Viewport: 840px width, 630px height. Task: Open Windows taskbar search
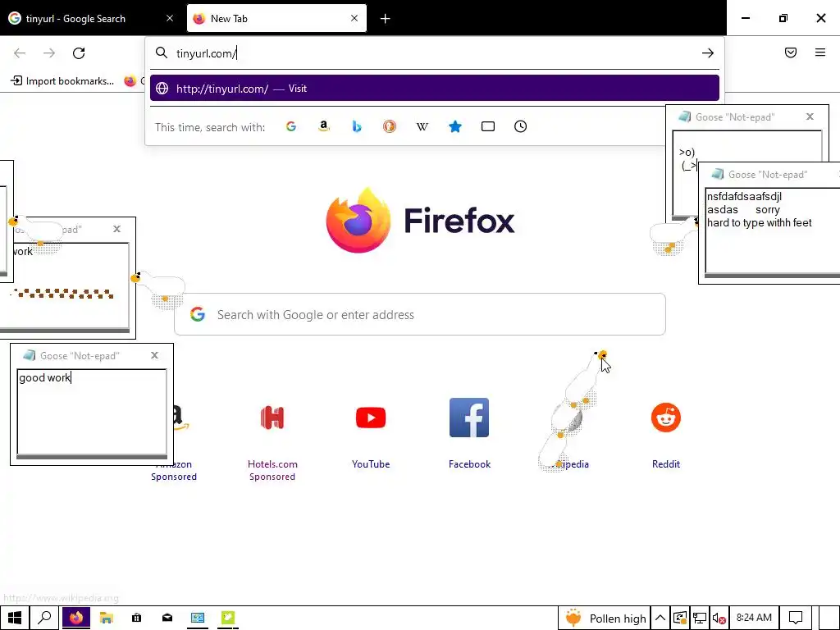pos(45,619)
